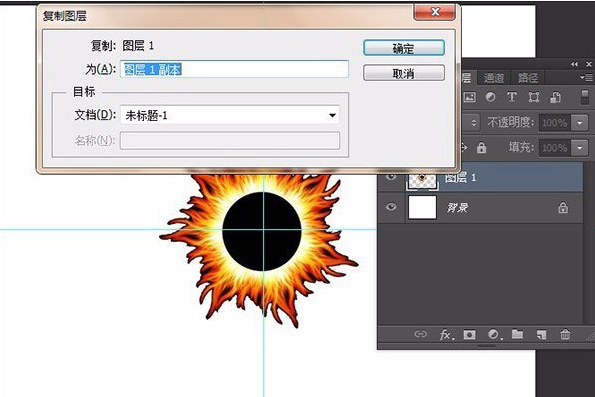Filter layers by pixel layer icon
The height and width of the screenshot is (397, 595).
click(x=469, y=97)
